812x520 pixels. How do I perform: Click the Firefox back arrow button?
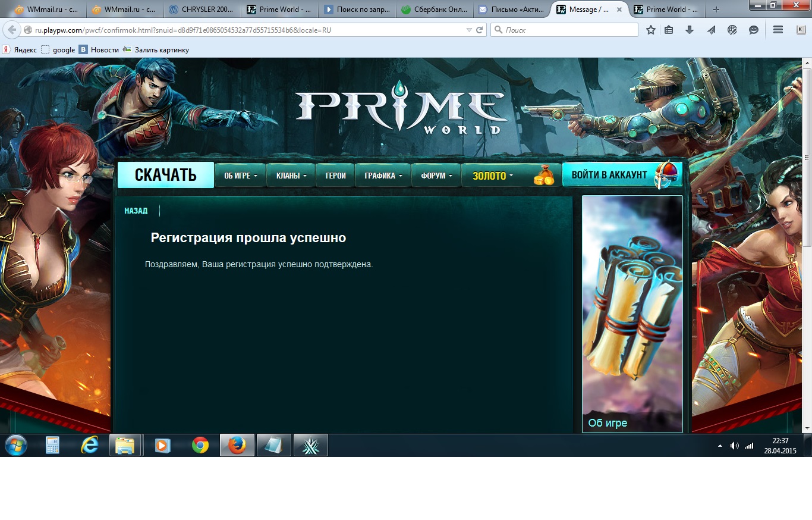12,30
